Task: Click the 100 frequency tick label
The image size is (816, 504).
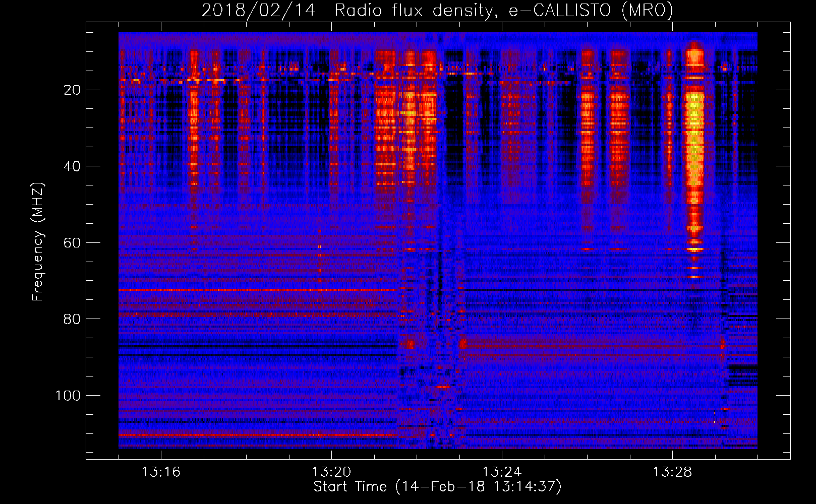Action: coord(68,396)
